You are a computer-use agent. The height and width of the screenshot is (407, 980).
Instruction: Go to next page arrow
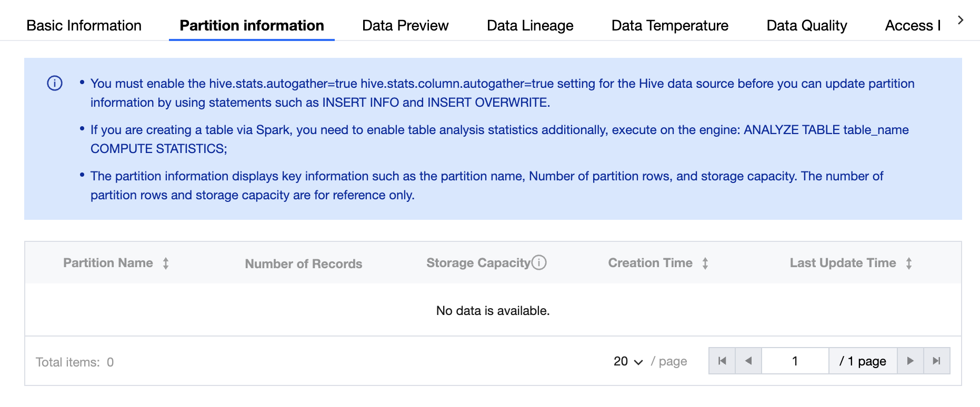tap(910, 361)
